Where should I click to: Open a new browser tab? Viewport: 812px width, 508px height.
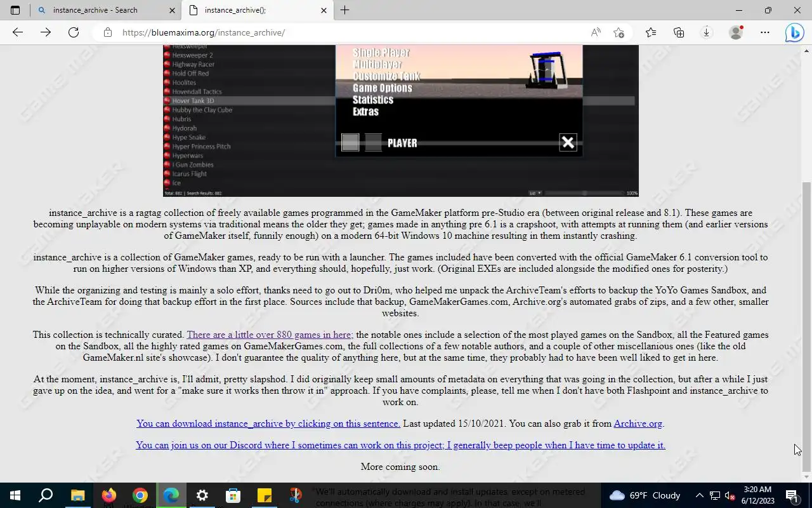click(x=345, y=10)
